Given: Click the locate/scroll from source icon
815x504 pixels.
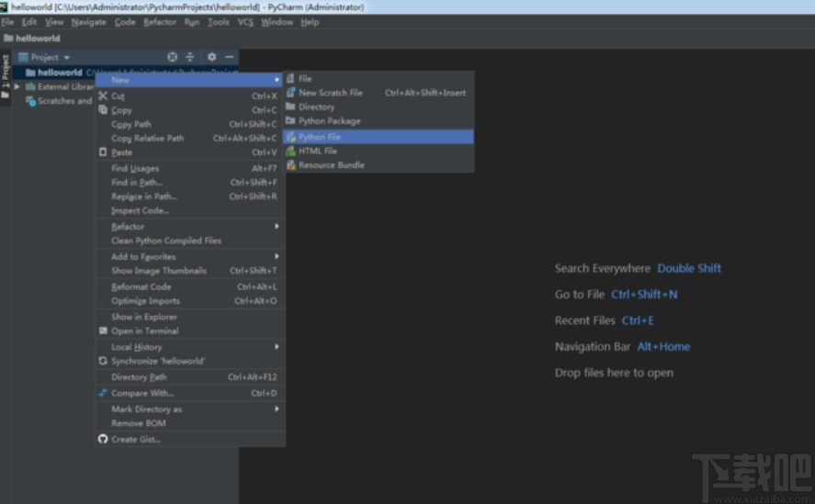Looking at the screenshot, I should pyautogui.click(x=172, y=57).
